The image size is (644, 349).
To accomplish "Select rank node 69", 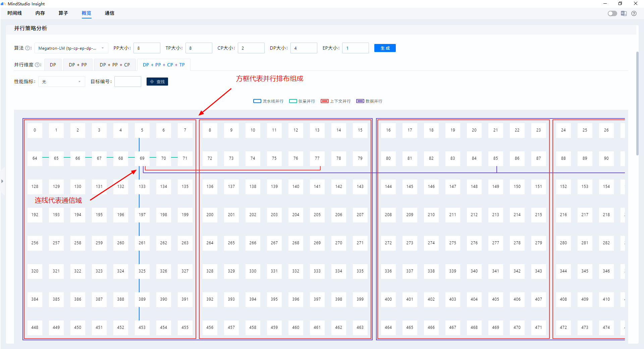I will pyautogui.click(x=142, y=158).
